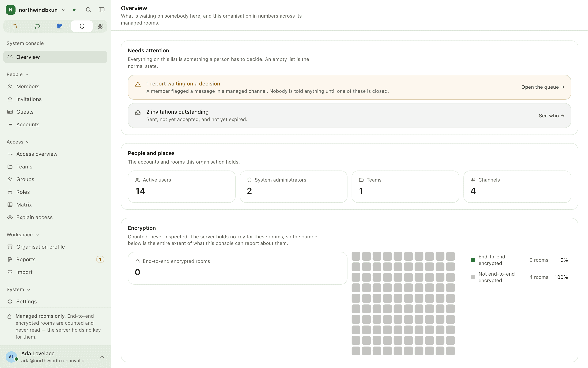Click the 1 report waiting on a decision heading
Viewport: 588px width, 368px height.
(x=183, y=84)
